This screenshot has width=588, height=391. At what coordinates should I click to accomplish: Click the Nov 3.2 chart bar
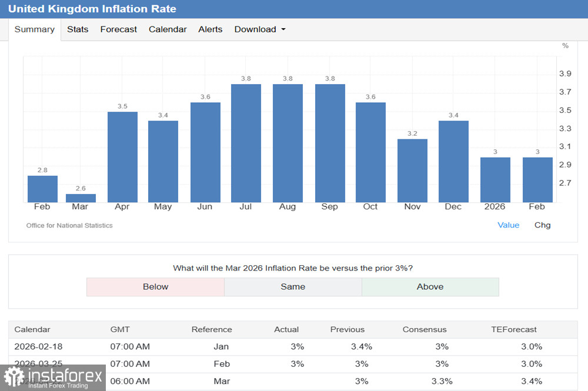click(412, 171)
